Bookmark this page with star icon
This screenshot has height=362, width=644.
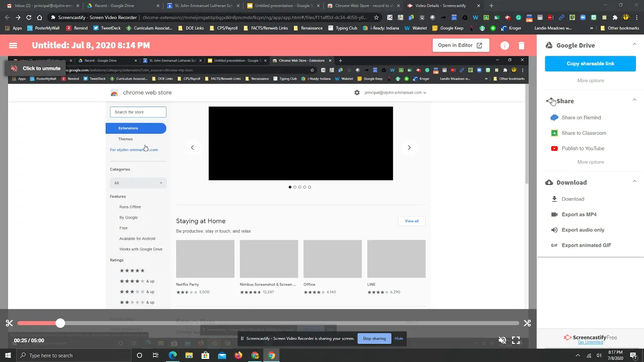pyautogui.click(x=376, y=17)
